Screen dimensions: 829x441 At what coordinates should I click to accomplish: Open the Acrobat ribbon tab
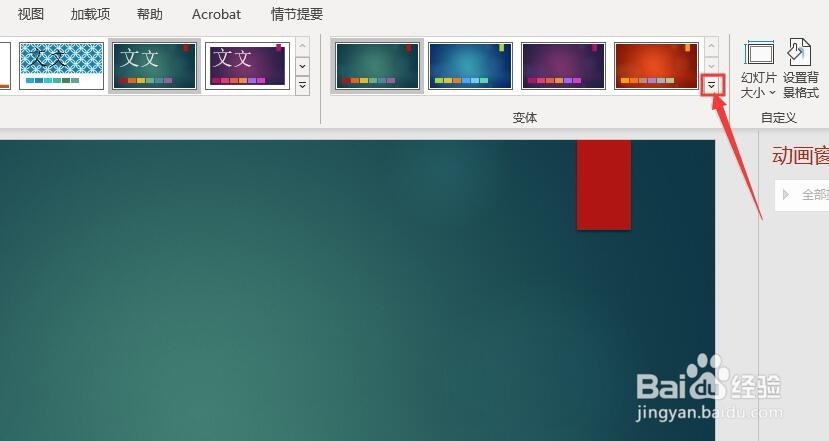[x=216, y=14]
